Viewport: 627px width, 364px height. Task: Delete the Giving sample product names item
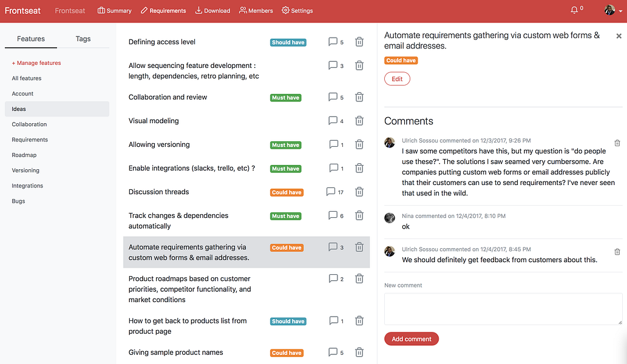point(359,352)
